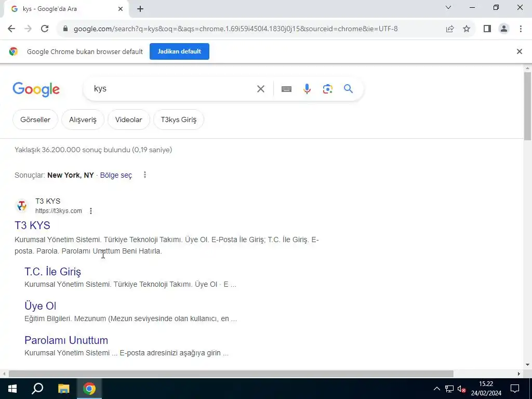
Task: Click the scroll-right arrow on horizontal scrollbar
Action: click(519, 374)
